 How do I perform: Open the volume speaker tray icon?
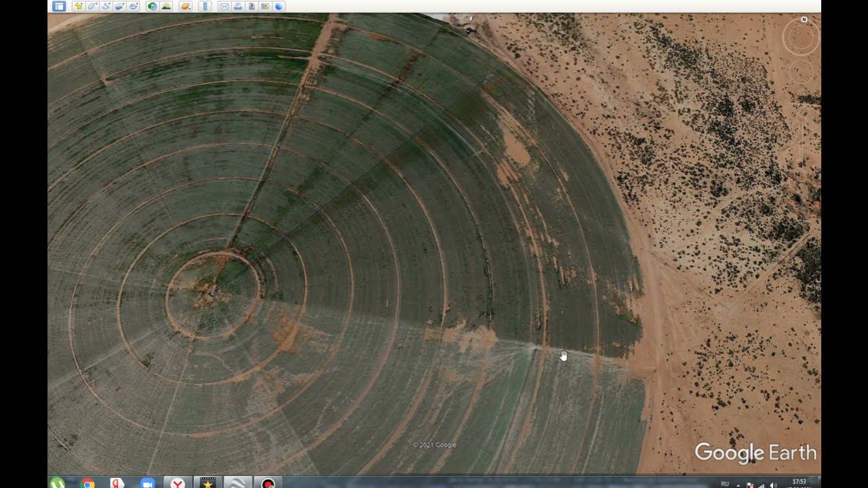[x=774, y=485]
